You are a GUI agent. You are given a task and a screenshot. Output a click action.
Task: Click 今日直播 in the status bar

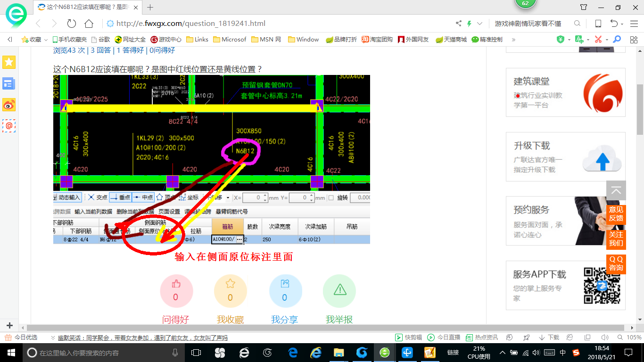click(444, 337)
